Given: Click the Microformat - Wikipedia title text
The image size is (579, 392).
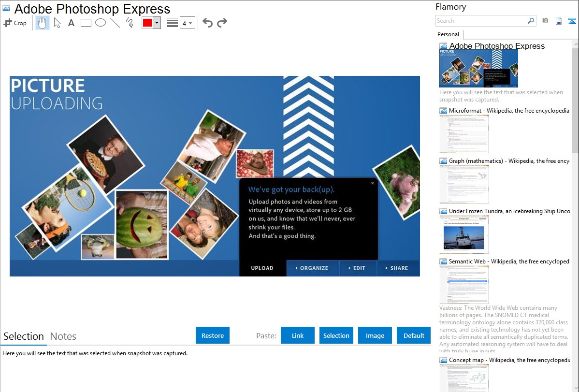Looking at the screenshot, I should tap(509, 111).
